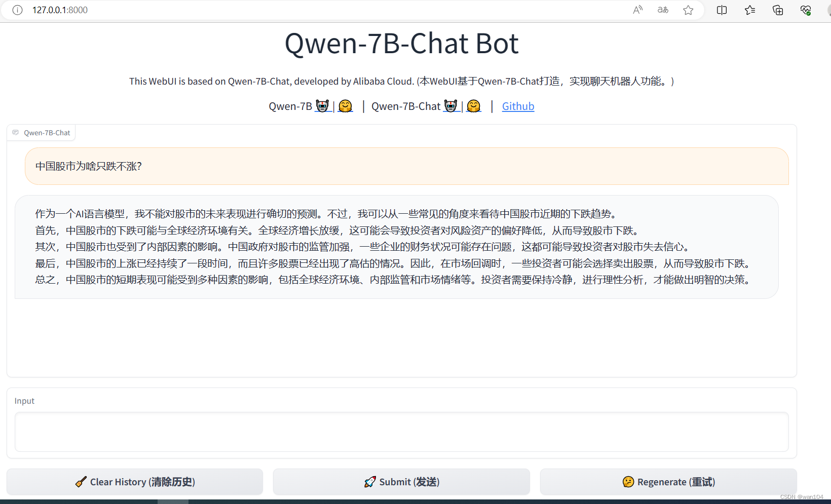The image size is (831, 504).
Task: Click the WebUI description text about Alibaba Cloud
Action: click(x=402, y=81)
